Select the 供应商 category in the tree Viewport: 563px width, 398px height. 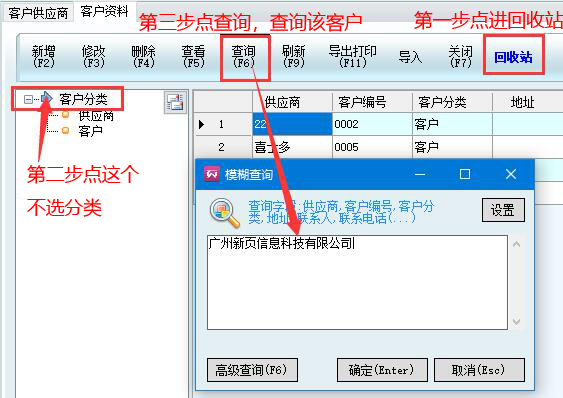click(96, 116)
